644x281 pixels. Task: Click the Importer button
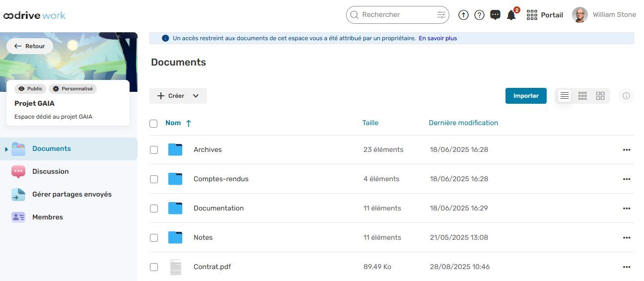pyautogui.click(x=526, y=96)
